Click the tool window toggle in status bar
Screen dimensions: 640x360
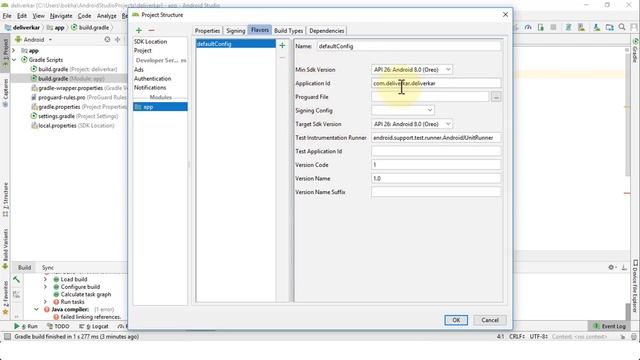(x=7, y=337)
